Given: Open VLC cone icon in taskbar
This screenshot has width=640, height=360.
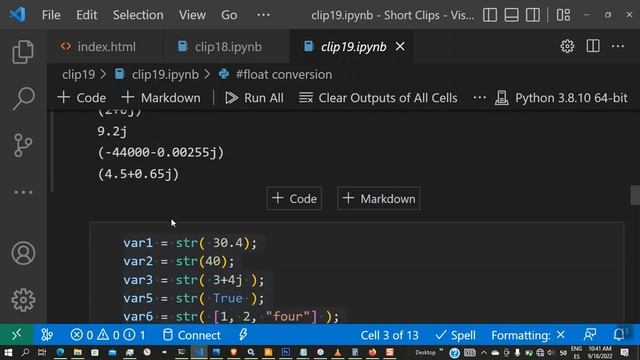Looking at the screenshot, I should click(338, 352).
